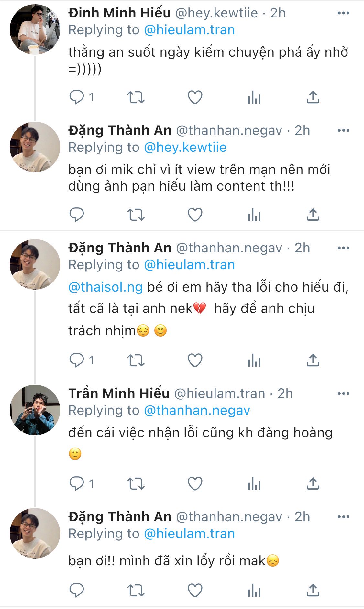
Task: Open Đinh Minh Hiếu's profile picture
Action: tap(35, 29)
